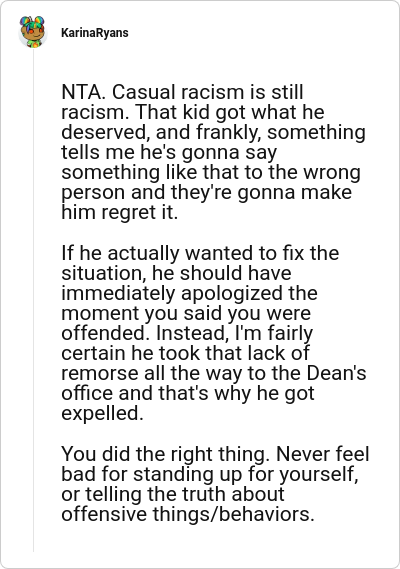Click the word "apologized" in the comment
This screenshot has height=569, width=400.
point(232,294)
